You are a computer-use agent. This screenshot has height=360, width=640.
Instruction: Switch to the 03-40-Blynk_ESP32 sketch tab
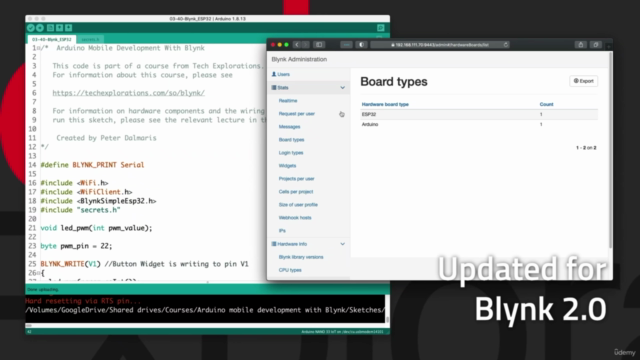[x=51, y=39]
